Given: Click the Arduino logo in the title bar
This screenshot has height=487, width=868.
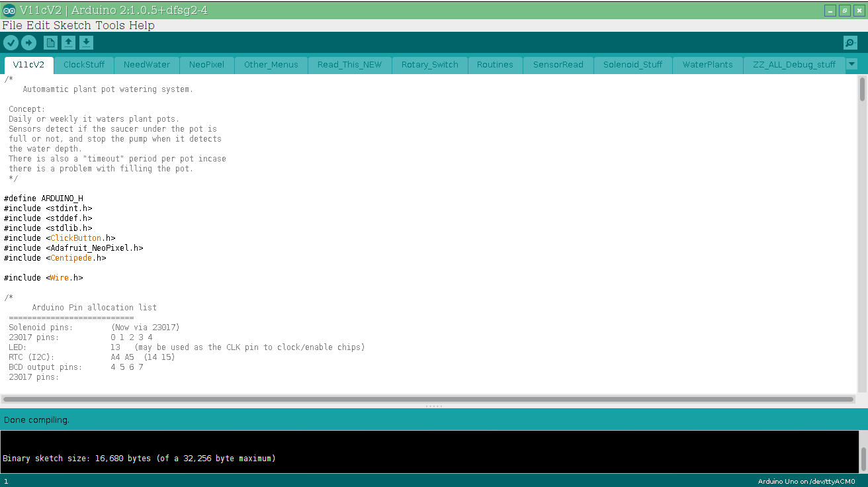Looking at the screenshot, I should click(x=8, y=10).
